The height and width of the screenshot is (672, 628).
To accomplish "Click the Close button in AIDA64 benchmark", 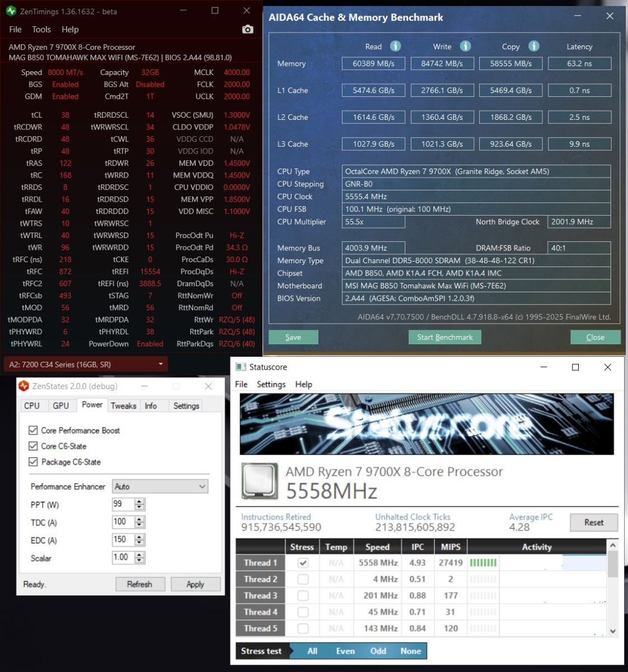I will pyautogui.click(x=596, y=337).
